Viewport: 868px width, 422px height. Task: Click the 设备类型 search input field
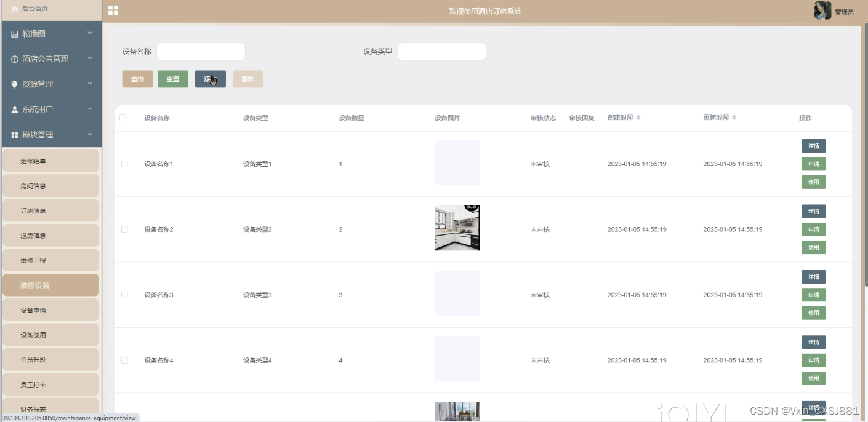click(x=442, y=52)
